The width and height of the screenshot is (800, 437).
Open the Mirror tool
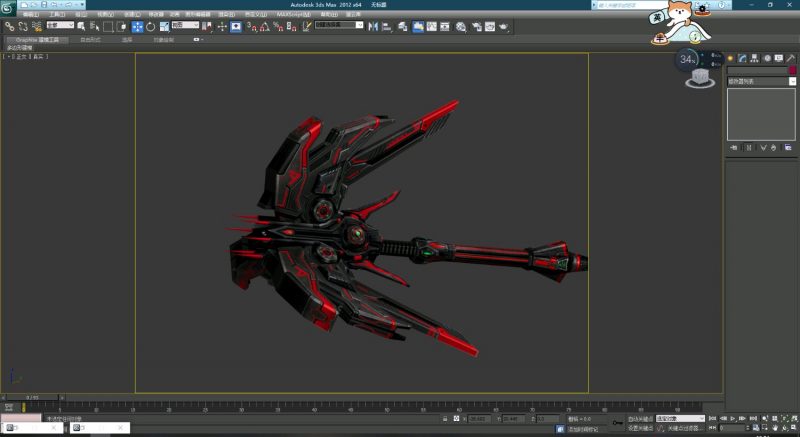point(373,26)
